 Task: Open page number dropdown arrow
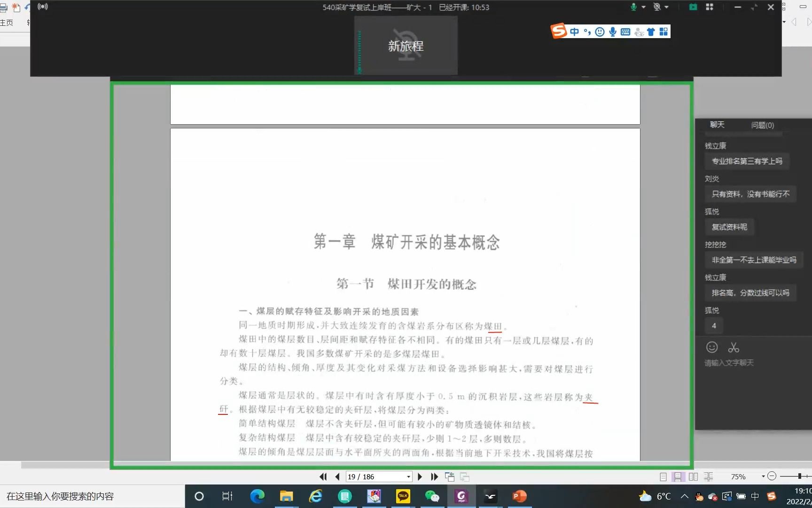pyautogui.click(x=408, y=477)
